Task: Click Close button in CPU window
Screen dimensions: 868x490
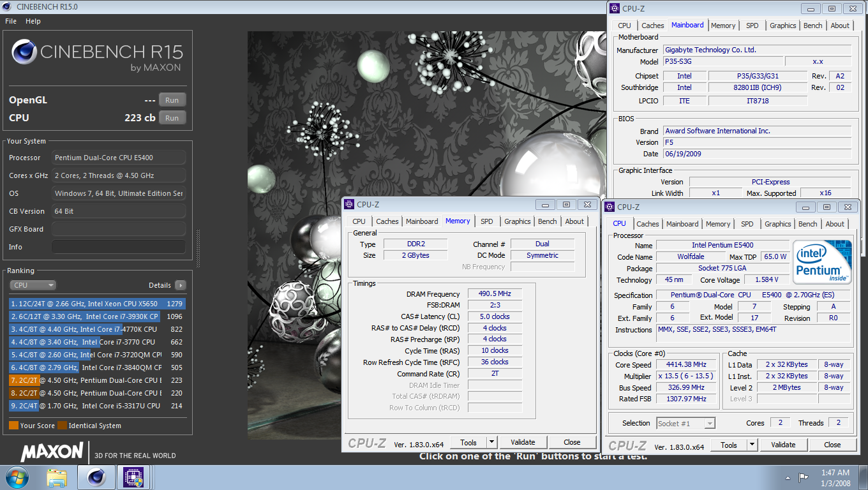Action: pos(833,445)
